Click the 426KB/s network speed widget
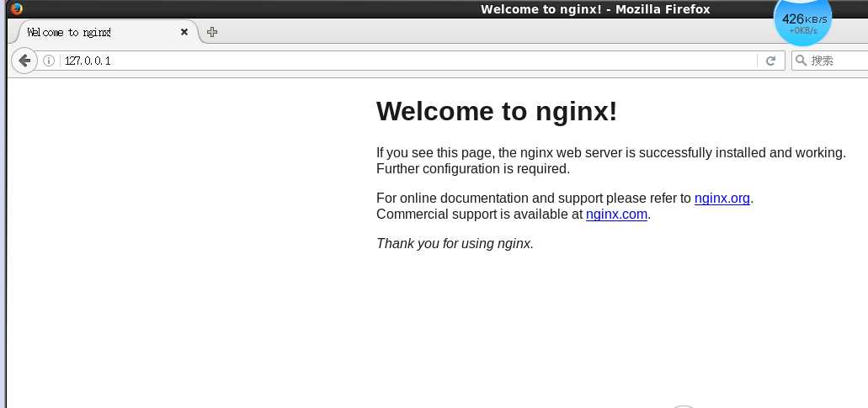Image resolution: width=868 pixels, height=408 pixels. tap(802, 22)
